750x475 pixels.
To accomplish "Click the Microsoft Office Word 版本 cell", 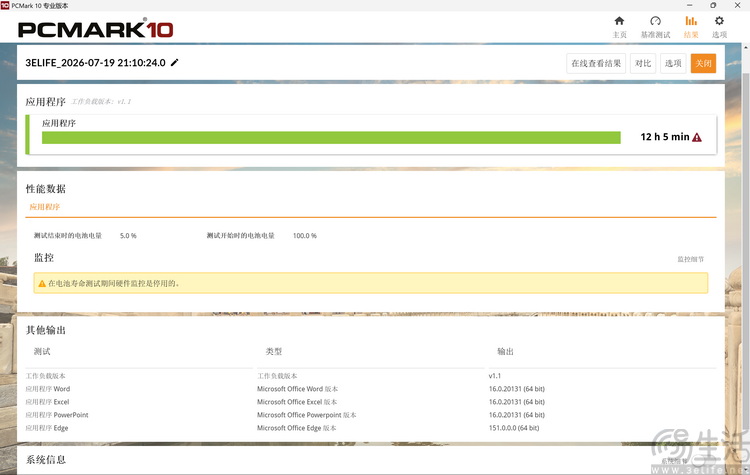I will (x=298, y=389).
